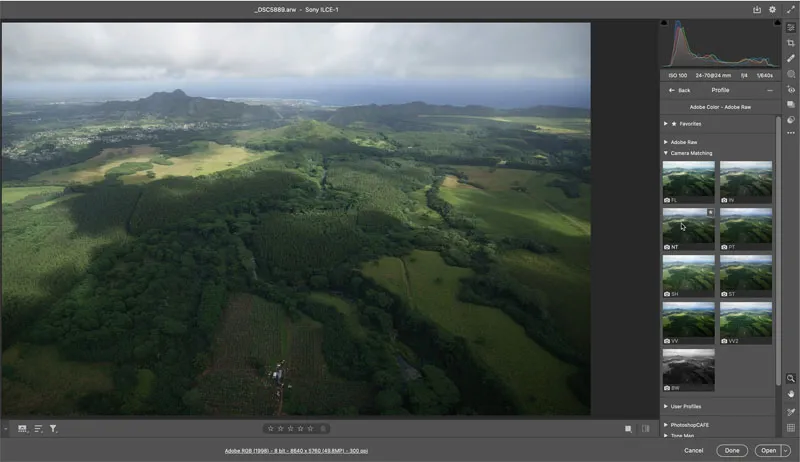This screenshot has width=800, height=462.
Task: Expand the Favorites profile group
Action: [x=690, y=124]
